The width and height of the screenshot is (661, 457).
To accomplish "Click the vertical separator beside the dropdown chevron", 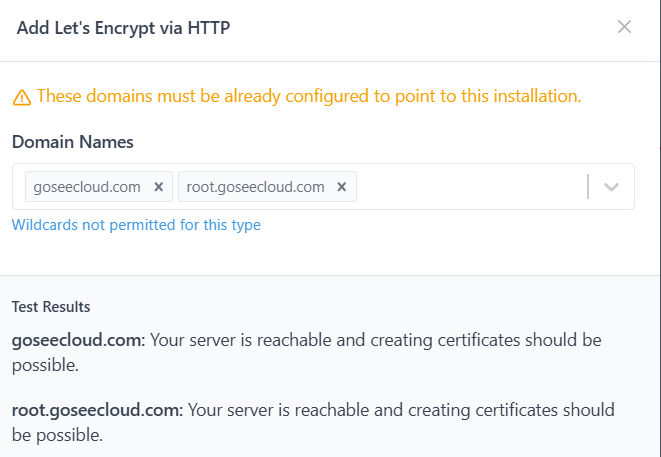I will (x=589, y=187).
